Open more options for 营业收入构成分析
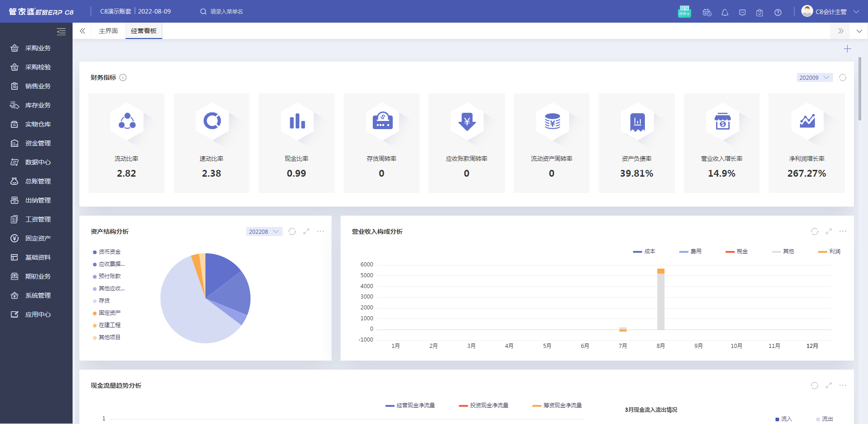 tap(843, 231)
